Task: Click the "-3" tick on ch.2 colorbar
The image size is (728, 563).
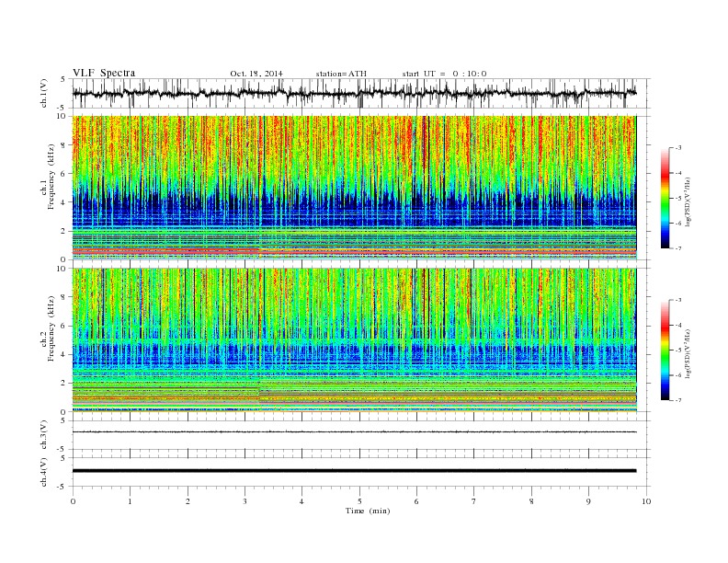Action: point(678,300)
